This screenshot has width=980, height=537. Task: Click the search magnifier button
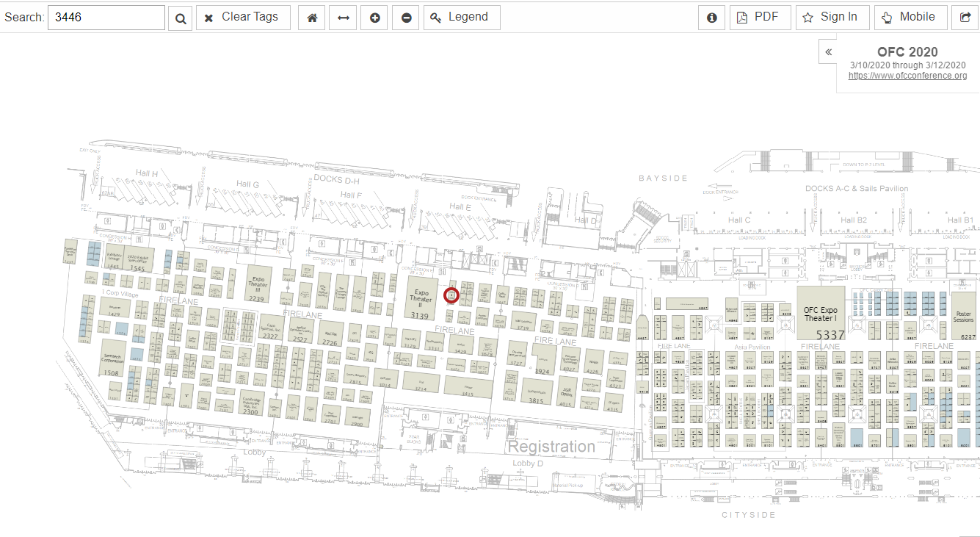coord(180,18)
